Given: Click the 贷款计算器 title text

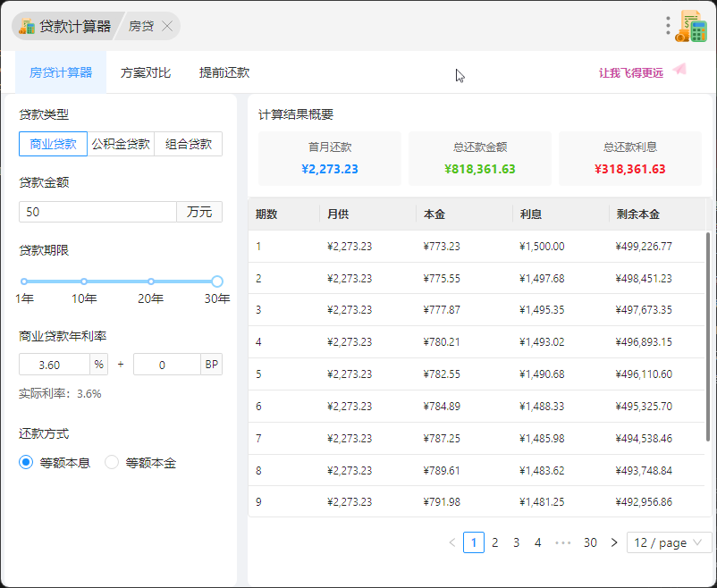Looking at the screenshot, I should pos(75,27).
